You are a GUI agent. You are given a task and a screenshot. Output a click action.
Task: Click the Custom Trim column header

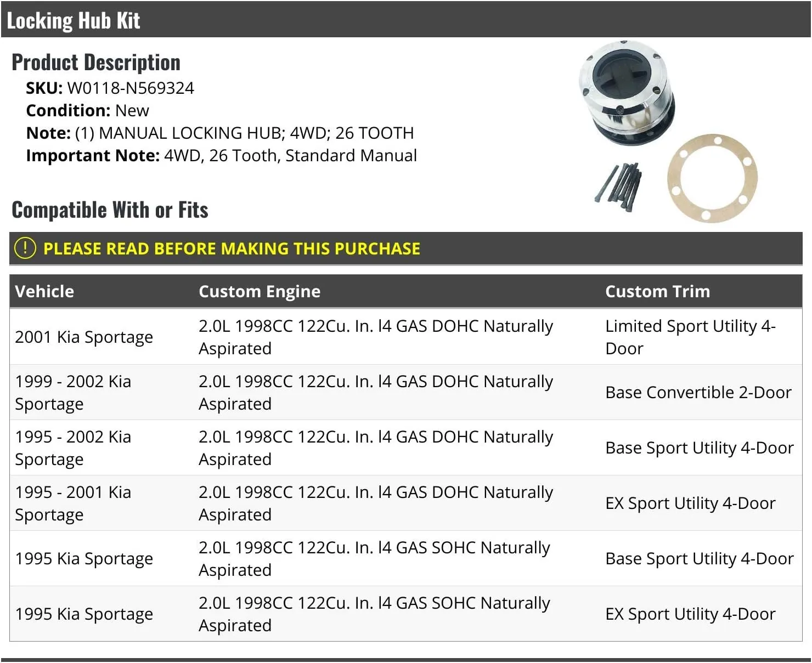pyautogui.click(x=657, y=291)
